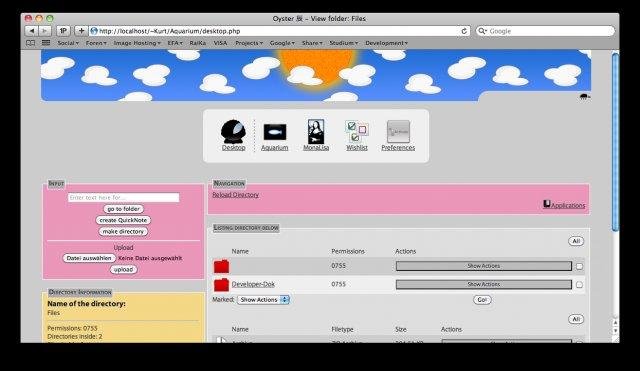Open the Studium bookmarks dropdown
Image resolution: width=640 pixels, height=371 pixels.
click(x=344, y=43)
